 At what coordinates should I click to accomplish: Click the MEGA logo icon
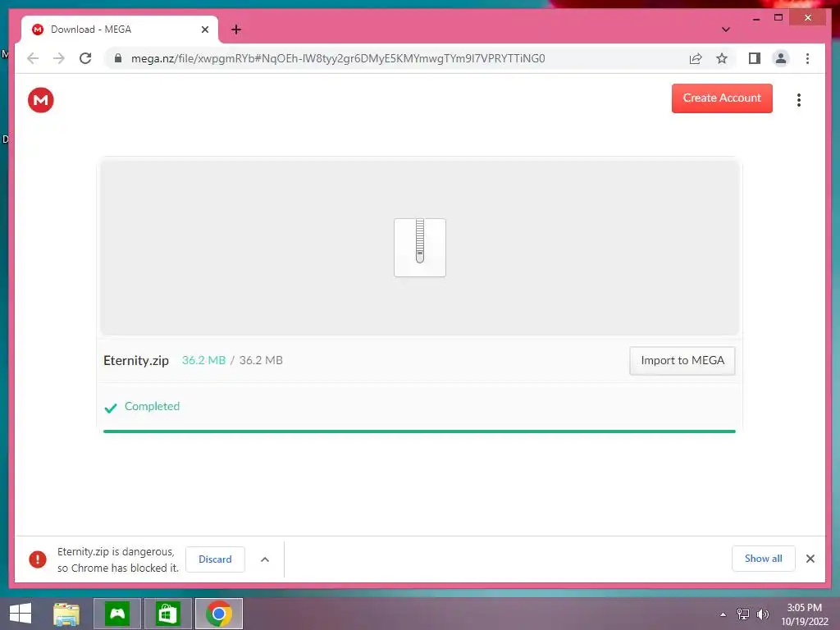pos(41,100)
